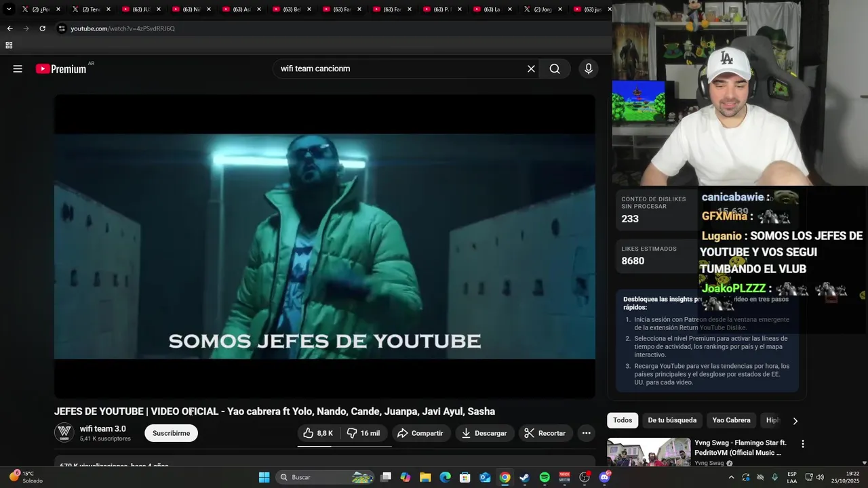Screen dimensions: 868x488
Task: Switch to the '(63) As' YouTube tab
Action: (241, 9)
